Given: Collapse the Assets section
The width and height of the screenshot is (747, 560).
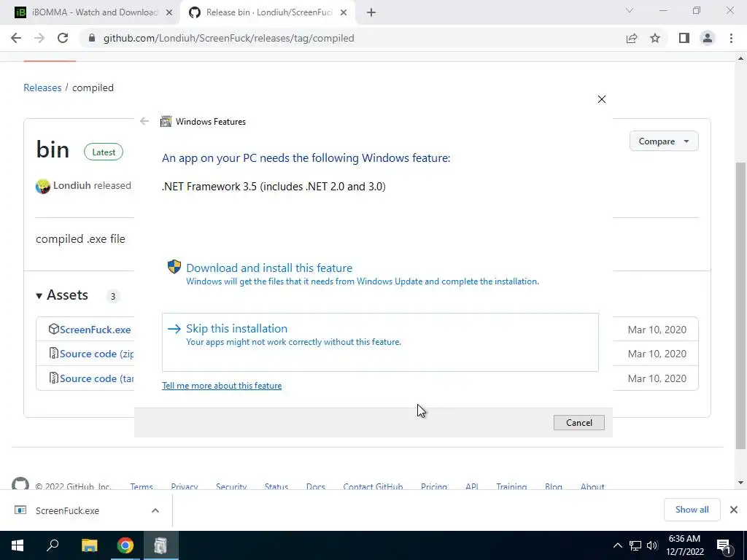Looking at the screenshot, I should (62, 295).
